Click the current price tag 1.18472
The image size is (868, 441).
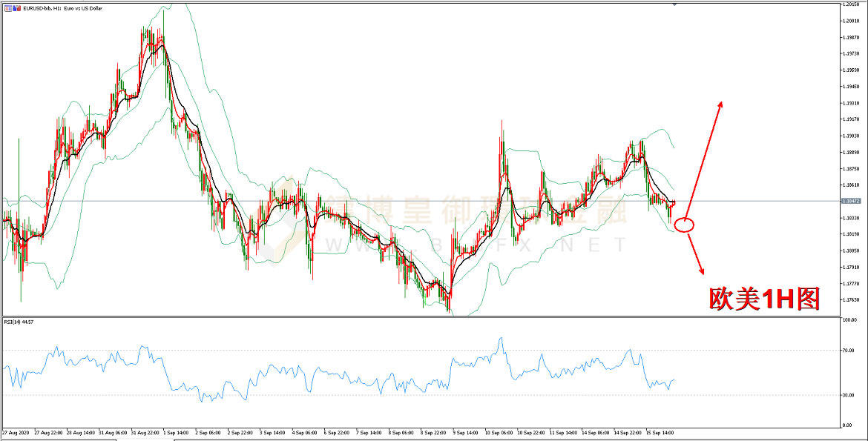pos(851,201)
